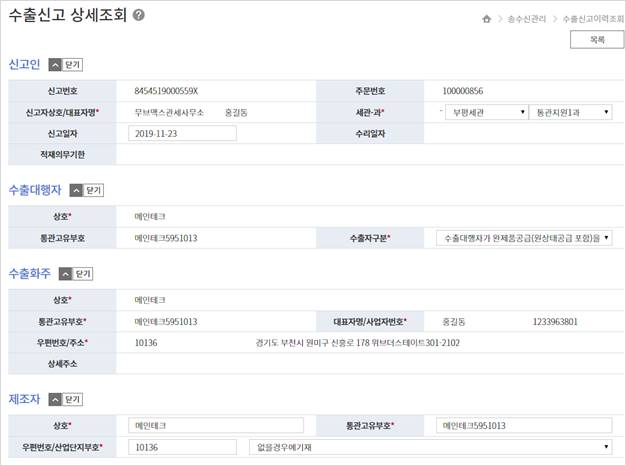Collapse the 수출대행자 section with 닫기 button

point(95,189)
